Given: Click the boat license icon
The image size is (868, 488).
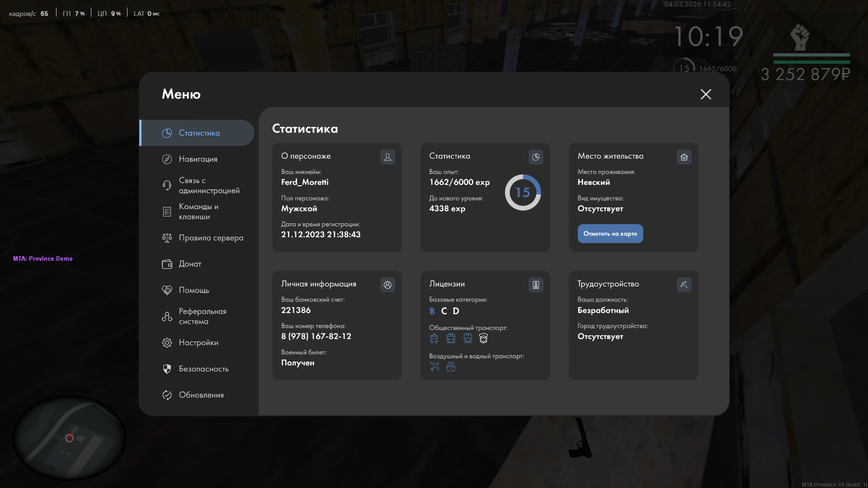Looking at the screenshot, I should point(451,367).
